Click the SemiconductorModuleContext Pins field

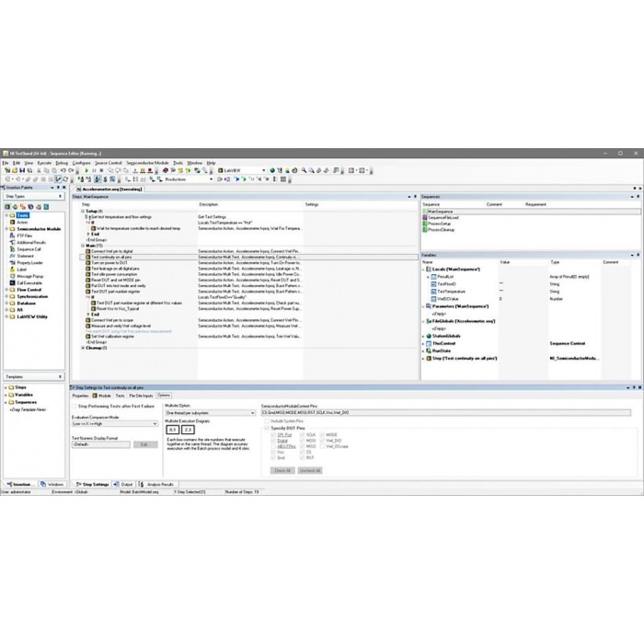445,412
